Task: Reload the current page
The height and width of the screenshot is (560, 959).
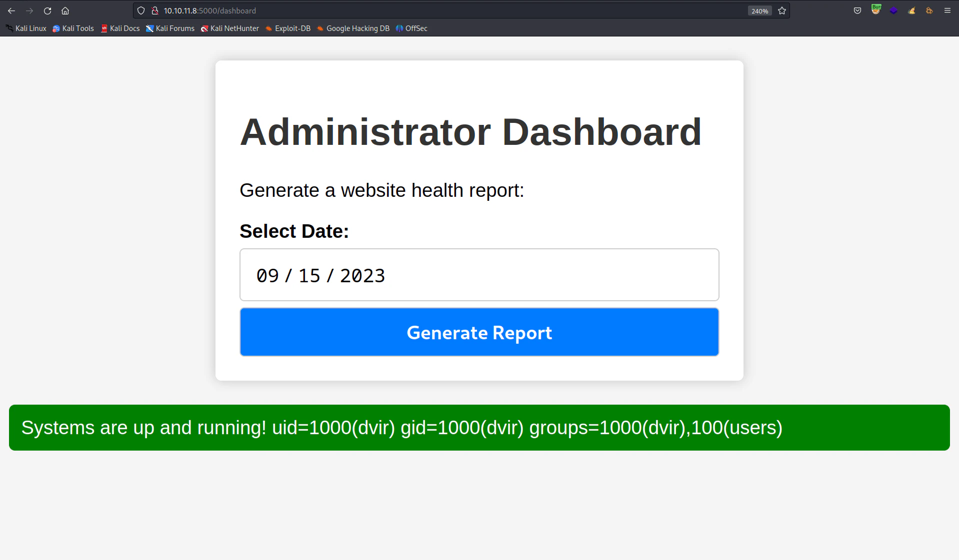Action: pyautogui.click(x=47, y=10)
